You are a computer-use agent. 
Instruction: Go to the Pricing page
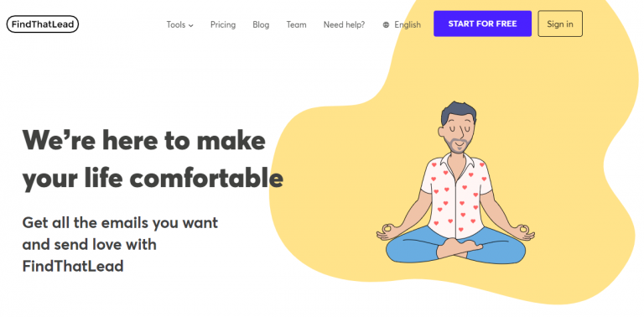(223, 24)
